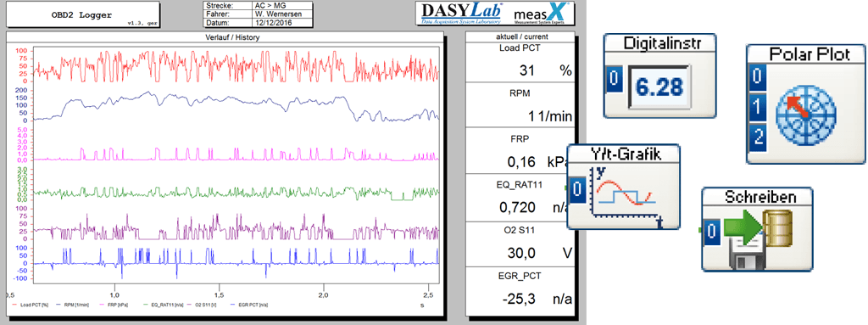Click the EQ_RAT11 value '0,720'
This screenshot has width=868, height=325.
518,208
